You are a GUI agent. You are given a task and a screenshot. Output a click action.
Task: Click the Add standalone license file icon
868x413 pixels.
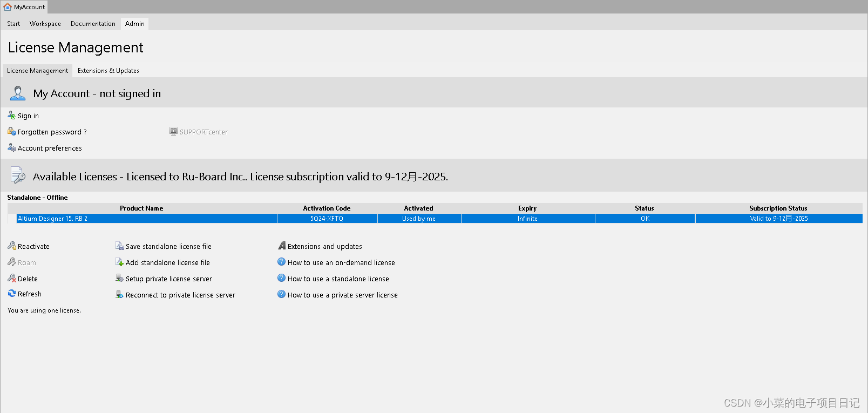pyautogui.click(x=119, y=262)
